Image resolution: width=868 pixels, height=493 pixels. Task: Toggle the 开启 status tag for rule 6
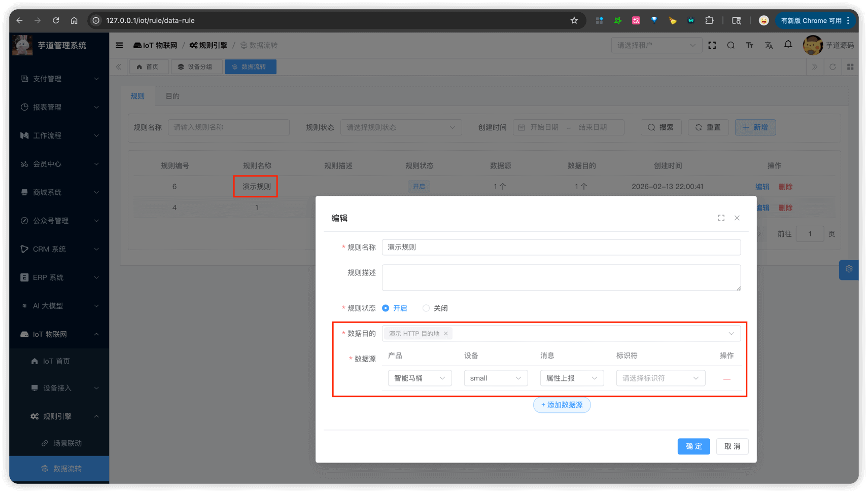click(x=419, y=186)
